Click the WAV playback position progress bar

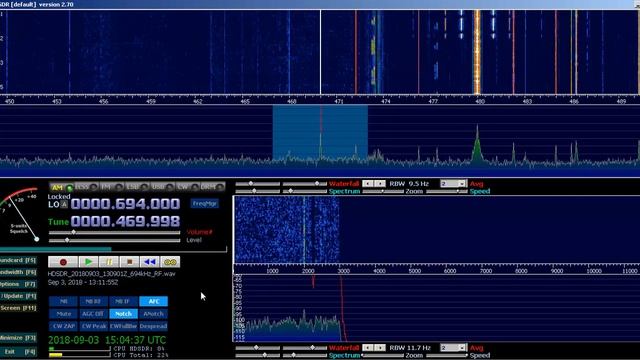(113, 249)
